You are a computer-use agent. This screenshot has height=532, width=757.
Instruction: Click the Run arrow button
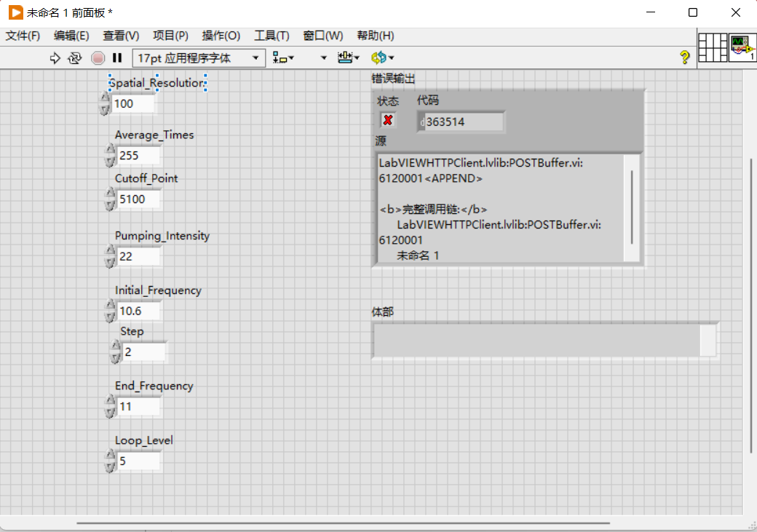coord(55,58)
